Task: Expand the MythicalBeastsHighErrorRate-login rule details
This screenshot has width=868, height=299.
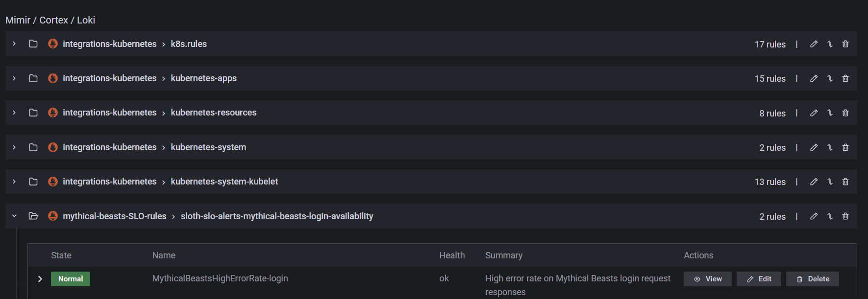Action: 40,279
